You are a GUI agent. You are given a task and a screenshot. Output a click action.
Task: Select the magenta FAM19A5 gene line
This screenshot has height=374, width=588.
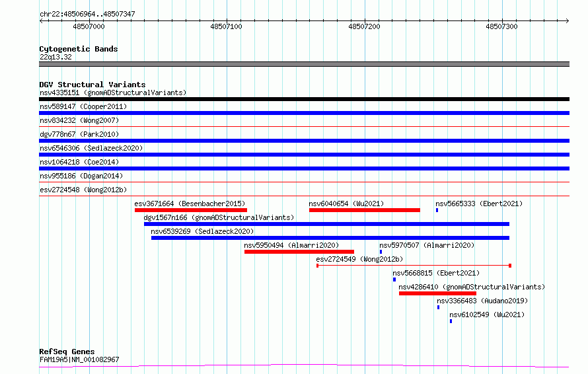pyautogui.click(x=304, y=365)
